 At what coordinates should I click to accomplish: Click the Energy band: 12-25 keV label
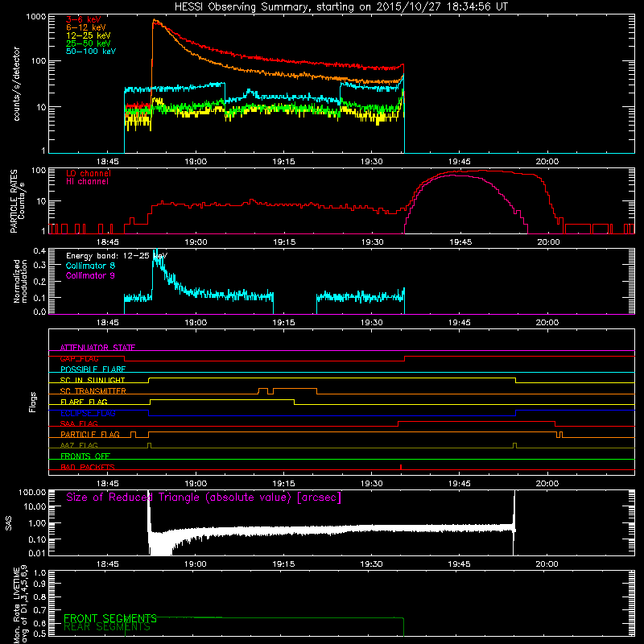point(117,256)
